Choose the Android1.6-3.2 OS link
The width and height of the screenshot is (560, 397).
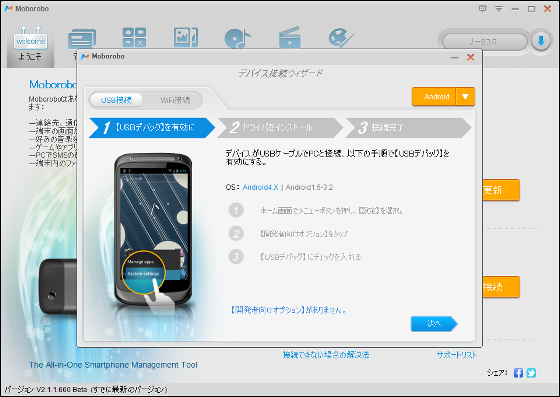pos(309,187)
